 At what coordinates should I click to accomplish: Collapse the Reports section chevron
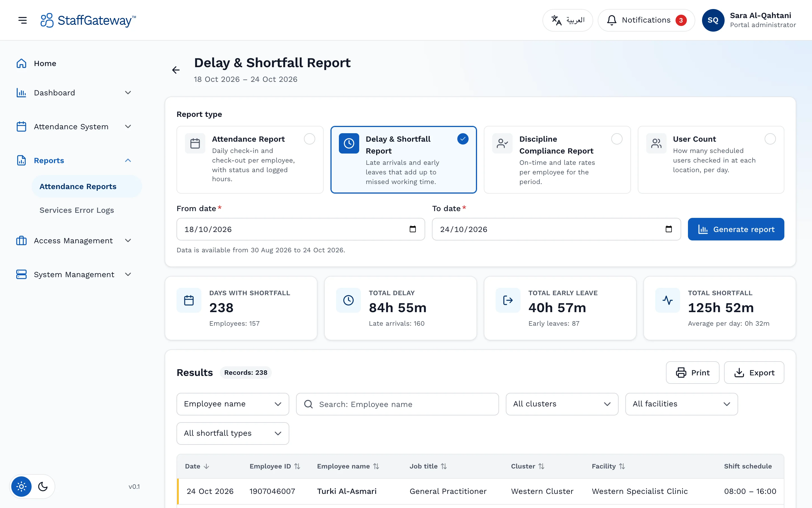coord(128,161)
